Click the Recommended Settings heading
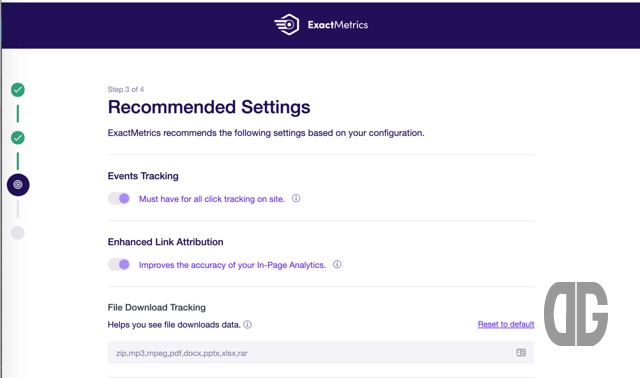Image resolution: width=640 pixels, height=378 pixels. [209, 107]
